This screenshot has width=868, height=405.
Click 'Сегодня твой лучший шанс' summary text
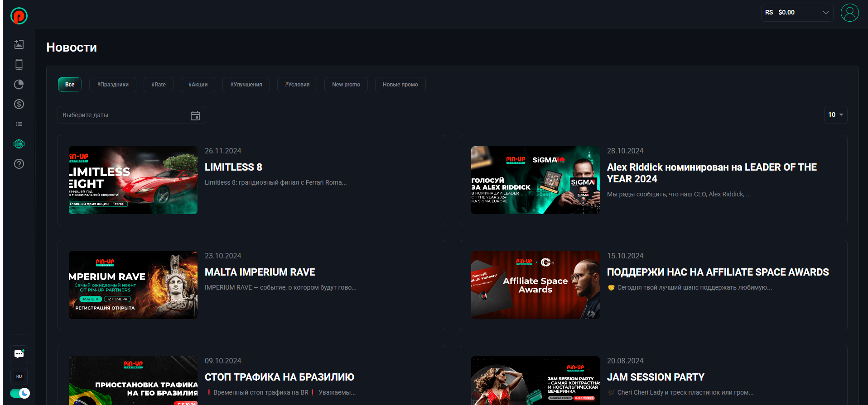pos(690,288)
